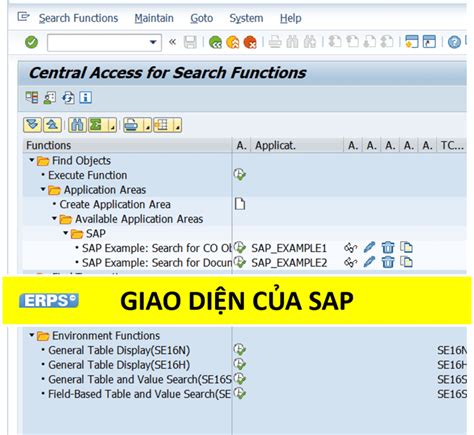This screenshot has height=435, width=474.
Task: Click the Expand All nodes tree button
Action: [x=32, y=125]
